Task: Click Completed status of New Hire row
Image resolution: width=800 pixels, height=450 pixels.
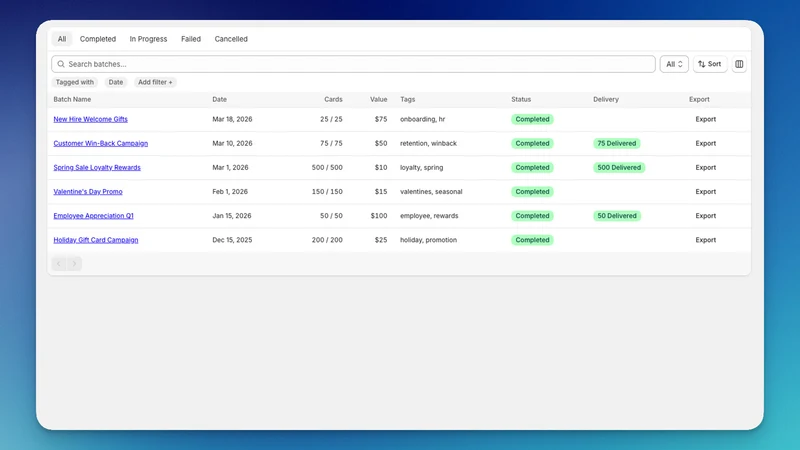Action: point(532,119)
